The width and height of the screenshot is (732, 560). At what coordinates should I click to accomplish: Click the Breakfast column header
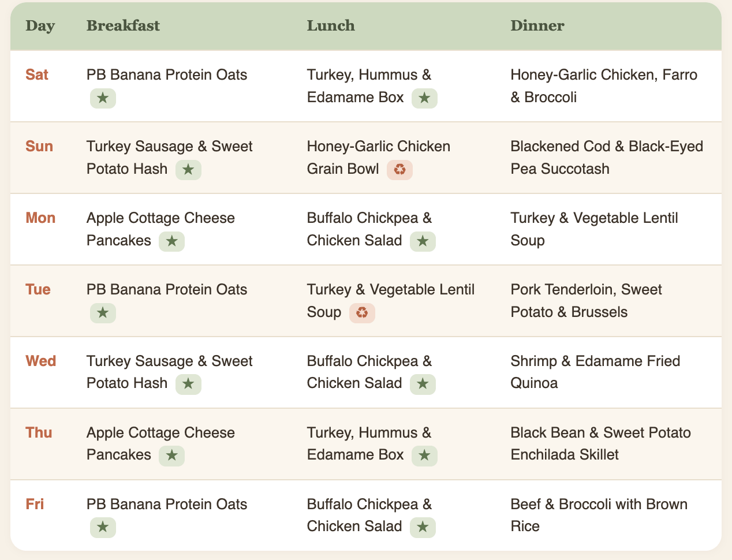[x=123, y=25]
